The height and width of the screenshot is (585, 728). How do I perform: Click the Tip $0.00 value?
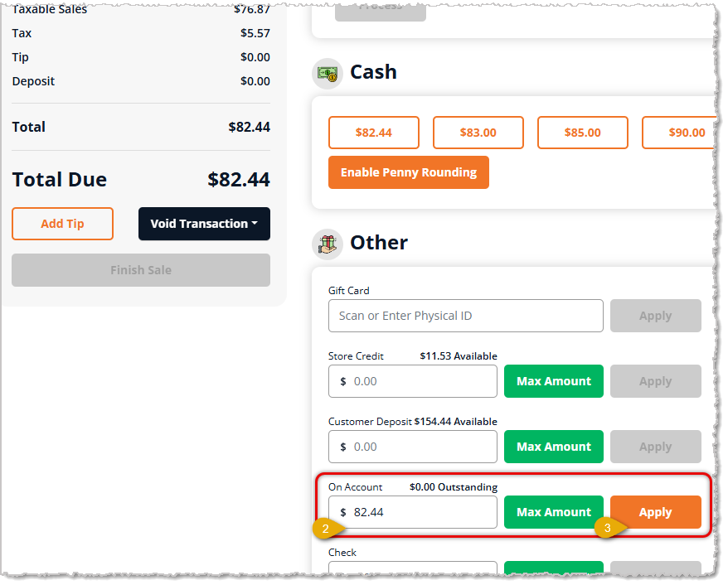[x=255, y=57]
